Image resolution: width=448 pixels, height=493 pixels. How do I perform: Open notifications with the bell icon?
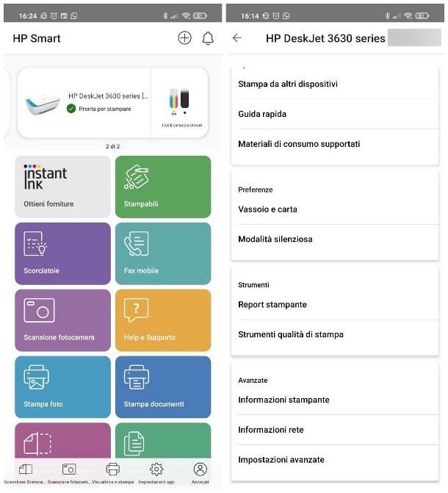pyautogui.click(x=208, y=38)
